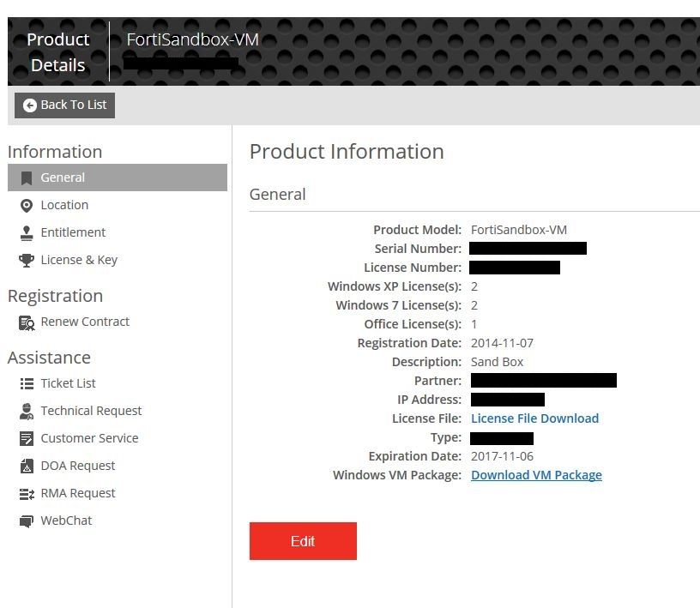Click the Ticket List icon
Image resolution: width=700 pixels, height=608 pixels.
coord(27,384)
